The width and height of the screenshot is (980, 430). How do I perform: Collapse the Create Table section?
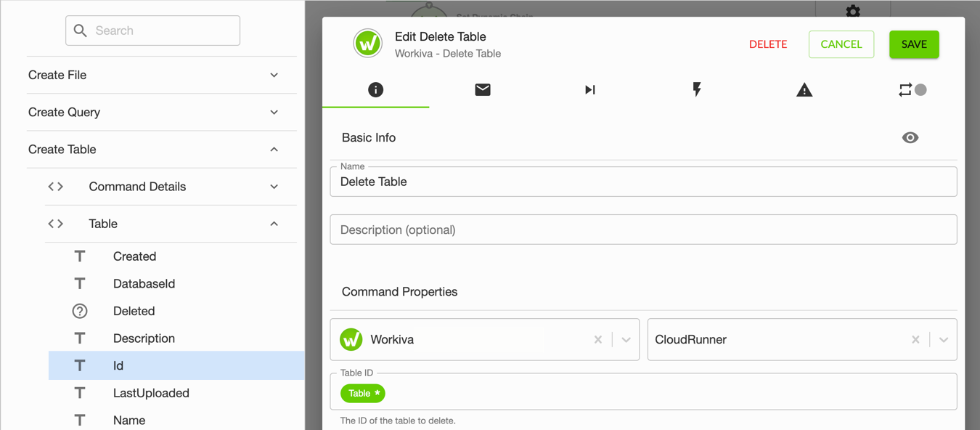pyautogui.click(x=274, y=150)
